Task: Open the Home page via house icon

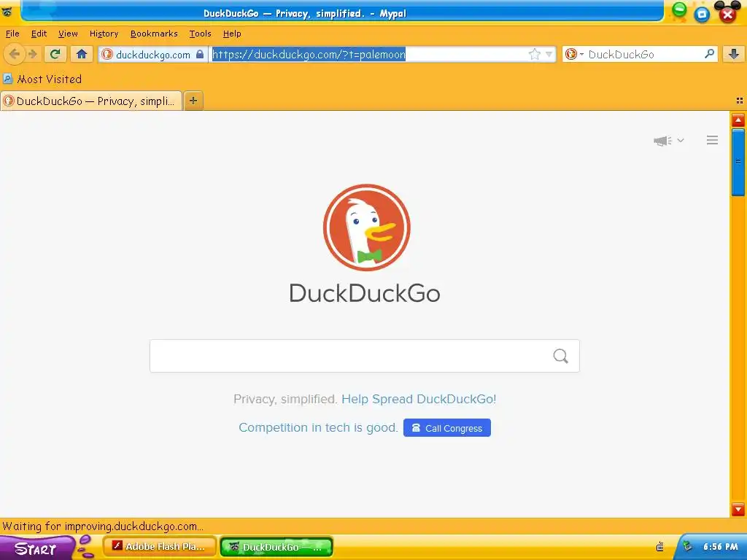Action: 82,54
